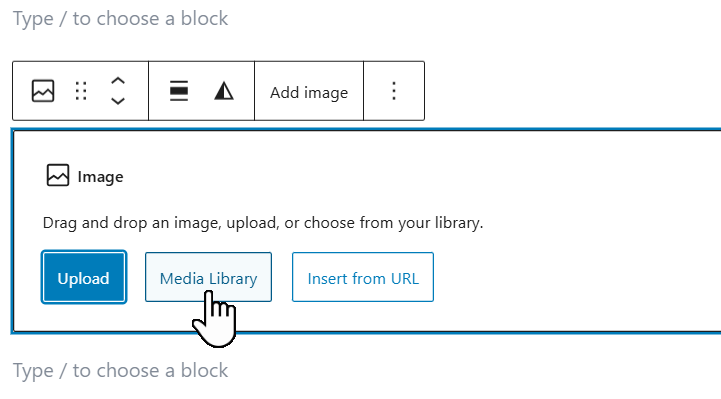Open the Media Library button
Image resolution: width=721 pixels, height=399 pixels.
pyautogui.click(x=208, y=277)
